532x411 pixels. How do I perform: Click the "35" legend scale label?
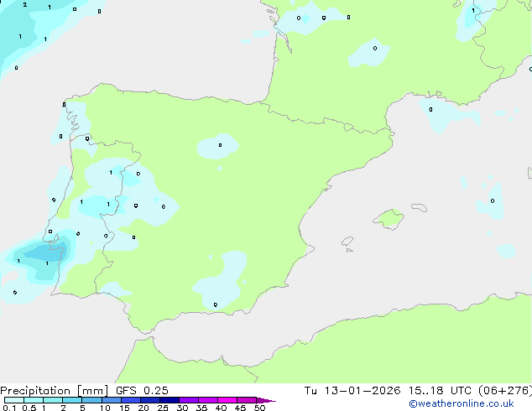click(x=201, y=408)
